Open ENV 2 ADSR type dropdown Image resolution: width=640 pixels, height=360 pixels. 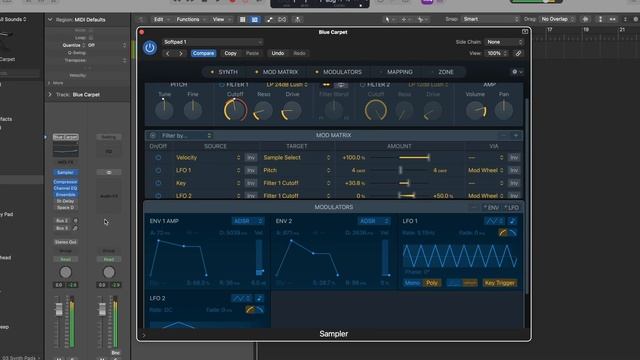point(374,221)
